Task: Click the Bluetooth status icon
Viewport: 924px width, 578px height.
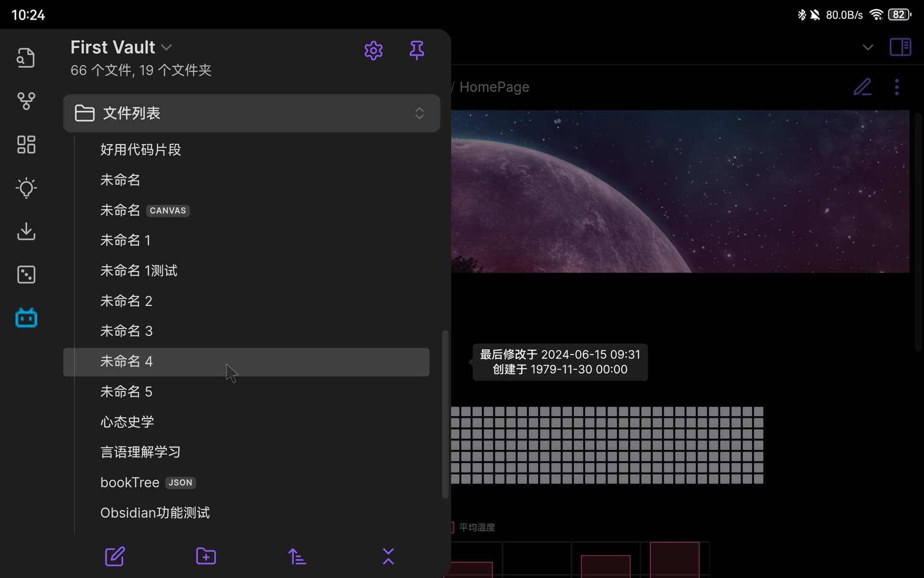Action: click(802, 15)
